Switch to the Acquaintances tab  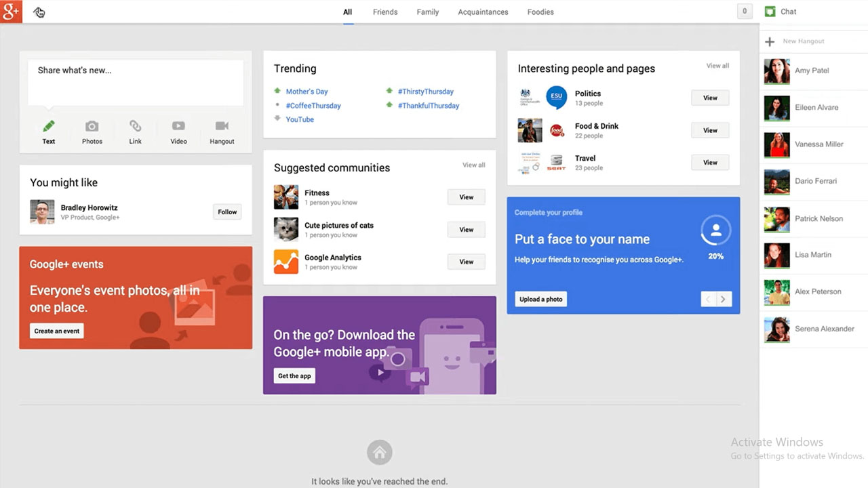483,12
